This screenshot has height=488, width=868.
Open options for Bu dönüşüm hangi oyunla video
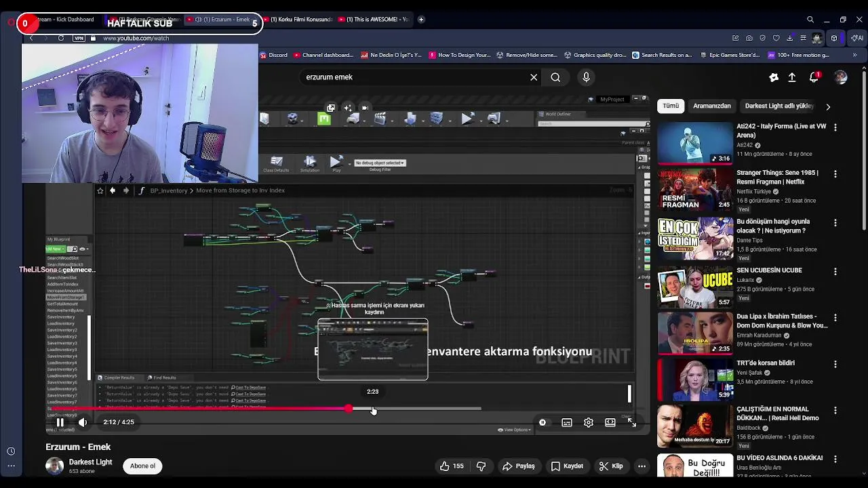pyautogui.click(x=835, y=223)
